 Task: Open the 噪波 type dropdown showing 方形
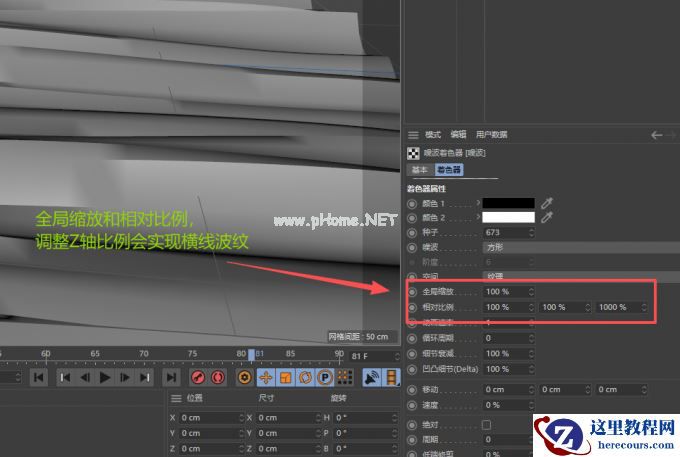click(581, 248)
